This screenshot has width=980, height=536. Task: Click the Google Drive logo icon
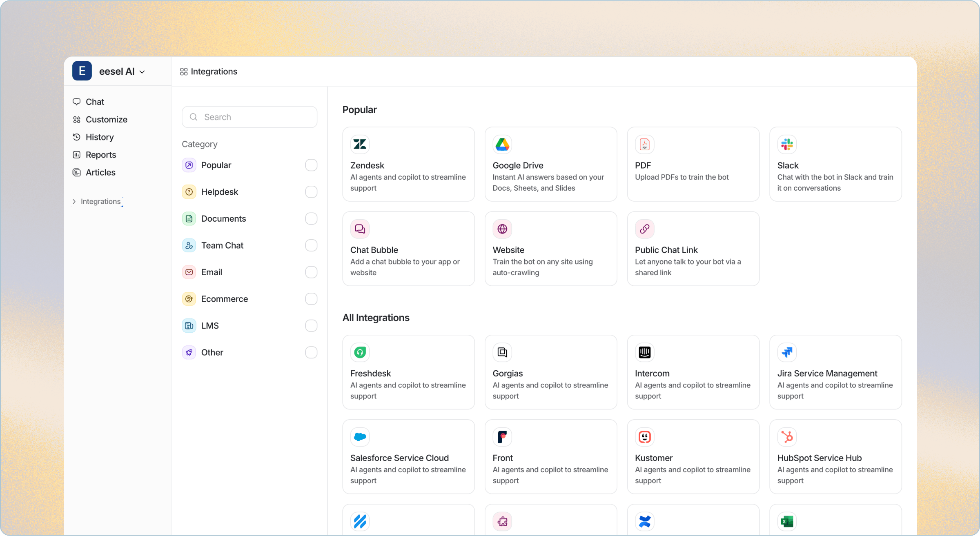click(502, 144)
